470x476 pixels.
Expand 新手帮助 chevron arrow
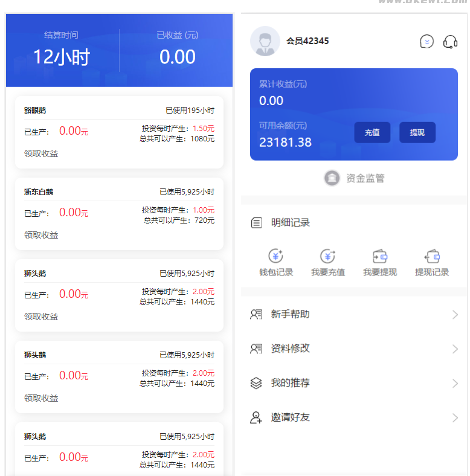tap(455, 315)
